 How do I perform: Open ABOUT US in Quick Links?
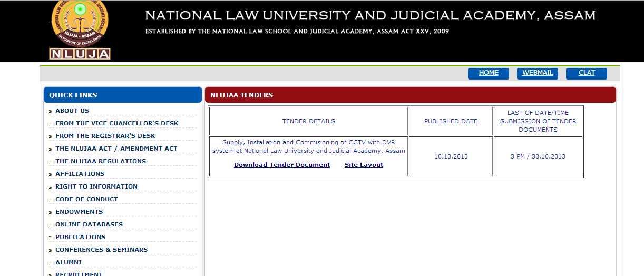[72, 111]
